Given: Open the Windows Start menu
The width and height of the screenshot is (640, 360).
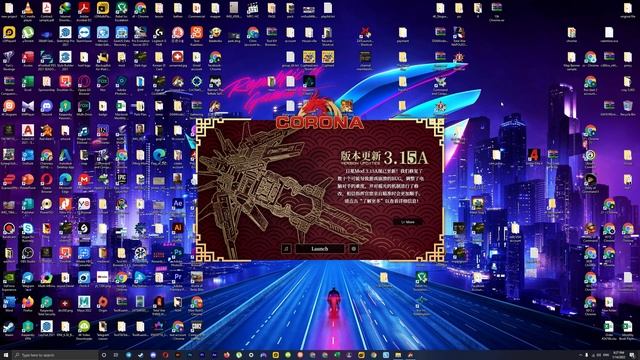Looking at the screenshot, I should tap(6, 355).
